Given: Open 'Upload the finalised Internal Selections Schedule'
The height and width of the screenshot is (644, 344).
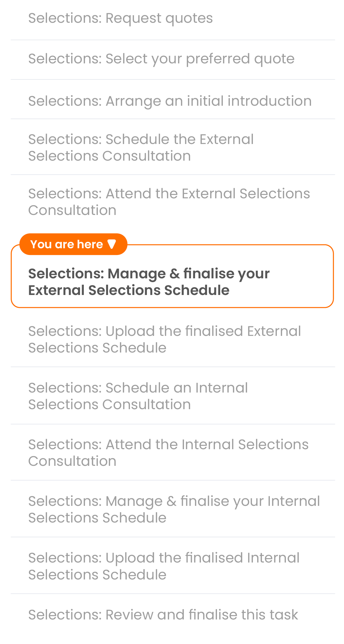Looking at the screenshot, I should click(164, 566).
